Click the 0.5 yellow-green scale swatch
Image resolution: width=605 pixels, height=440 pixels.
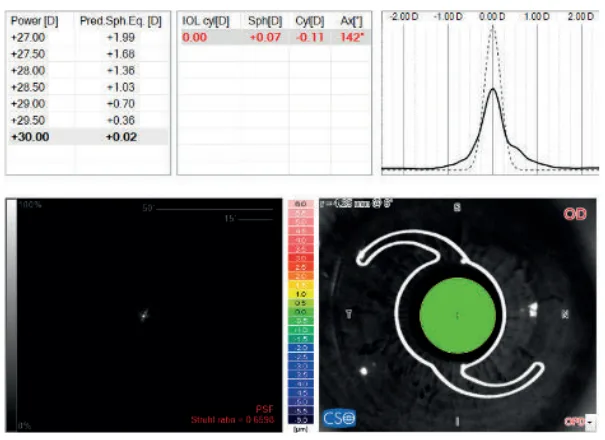point(301,303)
